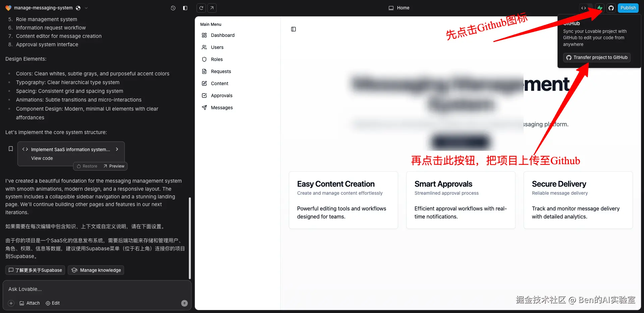Open the version history clock icon

point(173,8)
